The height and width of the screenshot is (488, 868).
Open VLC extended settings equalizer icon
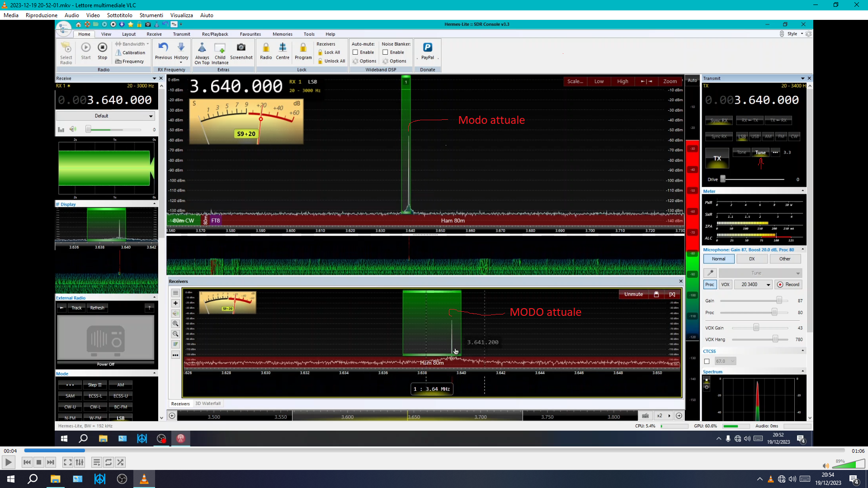coord(80,462)
